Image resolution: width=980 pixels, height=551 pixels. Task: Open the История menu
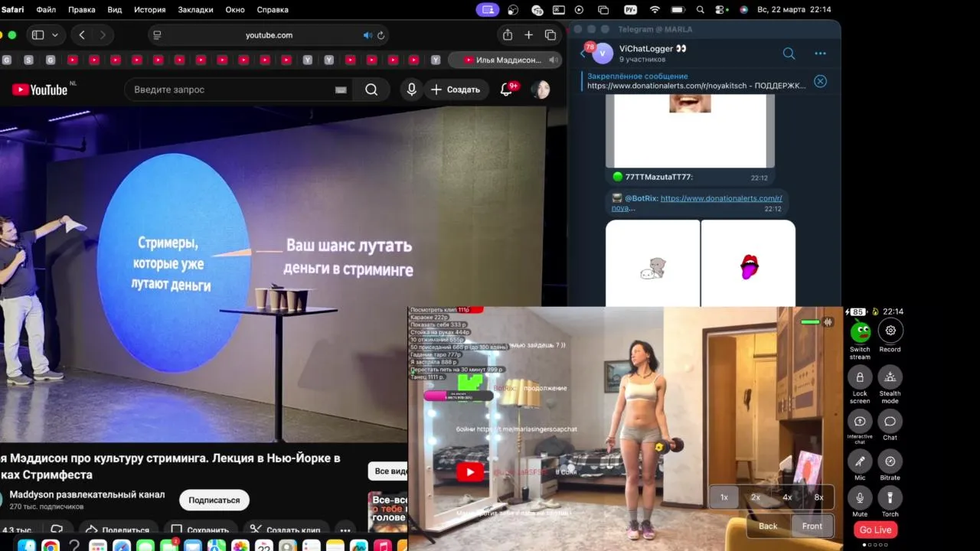tap(150, 10)
